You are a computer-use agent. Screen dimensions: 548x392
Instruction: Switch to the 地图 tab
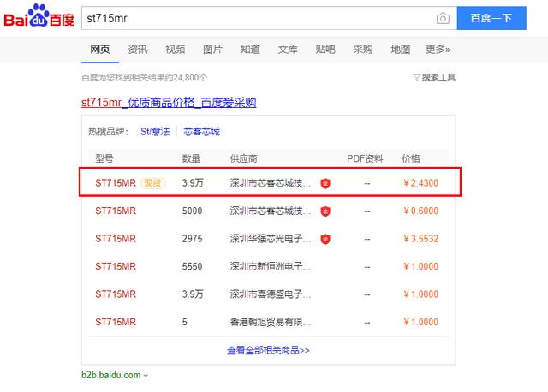[x=401, y=50]
